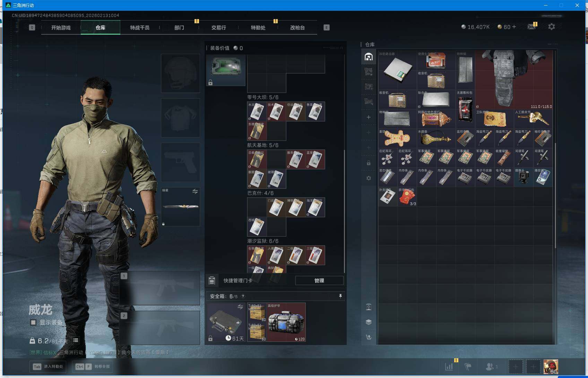
Task: Switch to the 特战干员 tab
Action: click(x=140, y=28)
